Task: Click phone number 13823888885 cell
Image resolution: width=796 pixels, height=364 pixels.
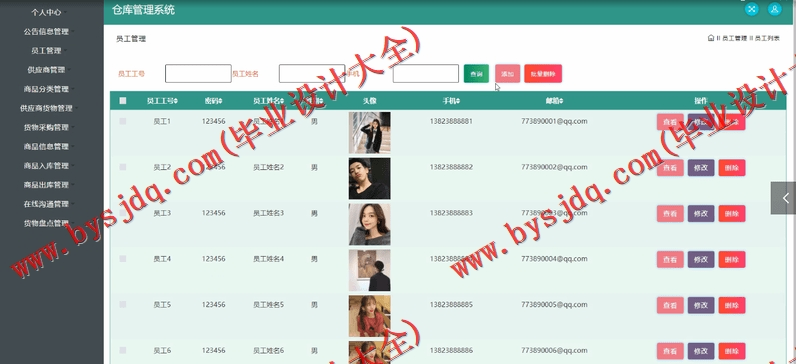Action: pyautogui.click(x=451, y=305)
